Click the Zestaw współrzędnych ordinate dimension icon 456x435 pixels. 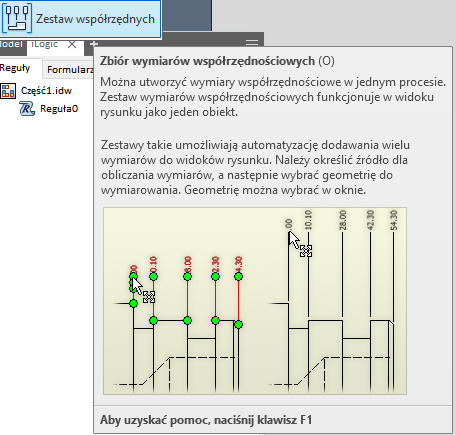click(17, 18)
